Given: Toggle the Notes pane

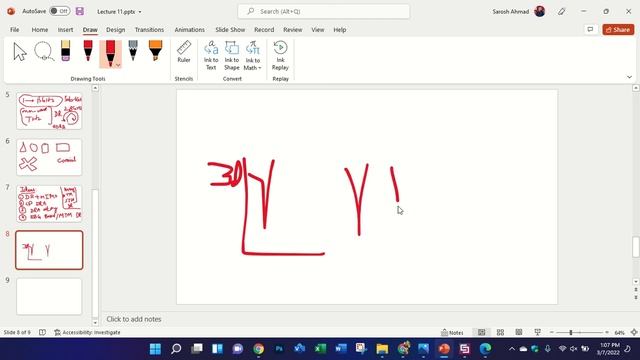Looking at the screenshot, I should pos(452,332).
